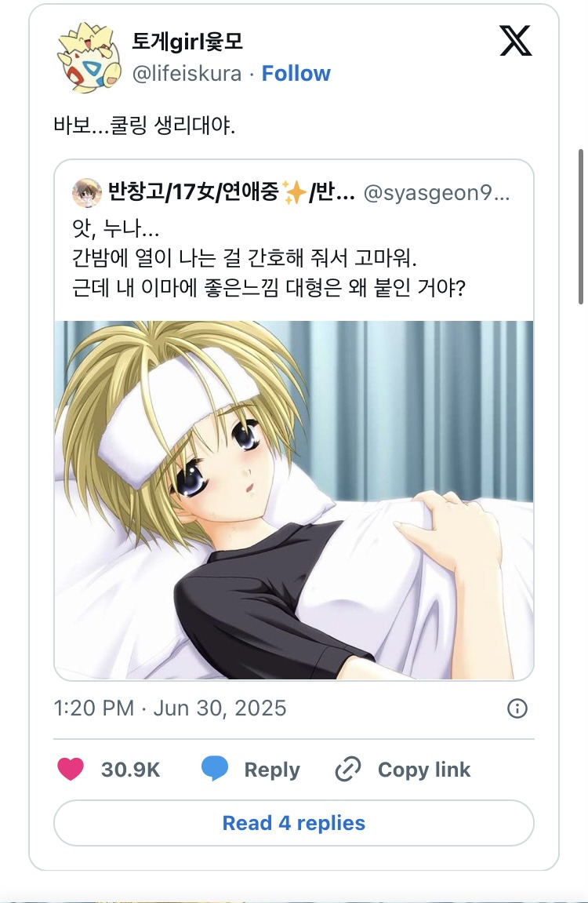588x903 pixels.
Task: Click the Read 4 replies button
Action: 294,823
